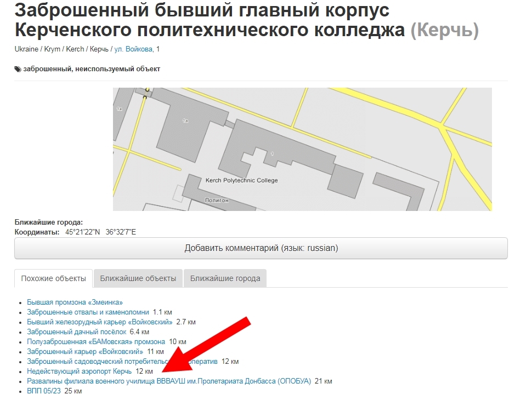Switch to the Похожие объекты tab

tap(53, 278)
